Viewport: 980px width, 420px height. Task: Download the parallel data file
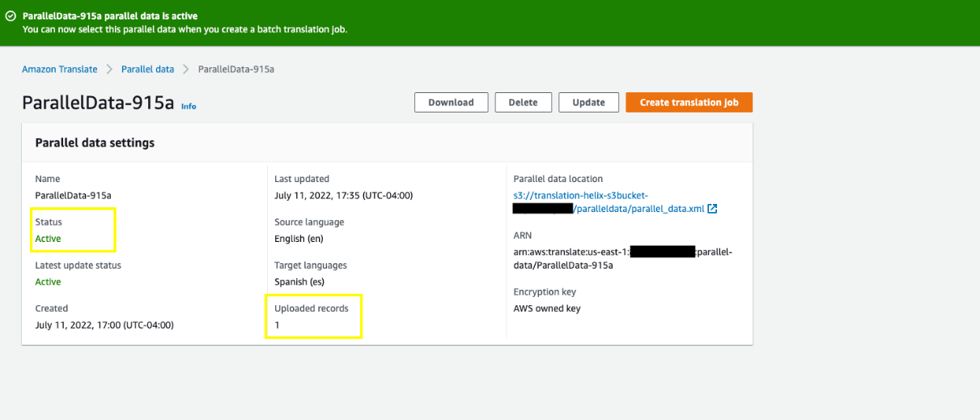[x=451, y=103]
